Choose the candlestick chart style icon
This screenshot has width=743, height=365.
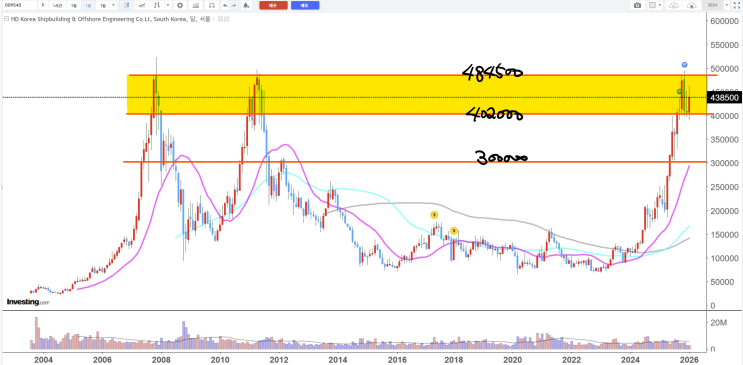127,5
